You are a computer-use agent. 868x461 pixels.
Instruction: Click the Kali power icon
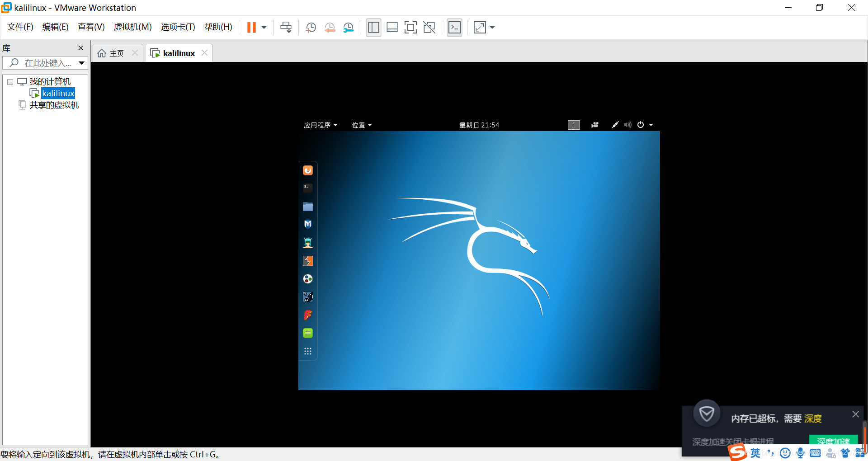(x=641, y=125)
